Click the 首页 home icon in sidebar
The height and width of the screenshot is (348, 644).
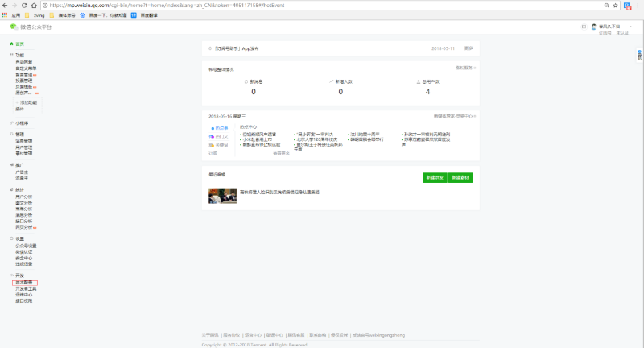[11, 43]
